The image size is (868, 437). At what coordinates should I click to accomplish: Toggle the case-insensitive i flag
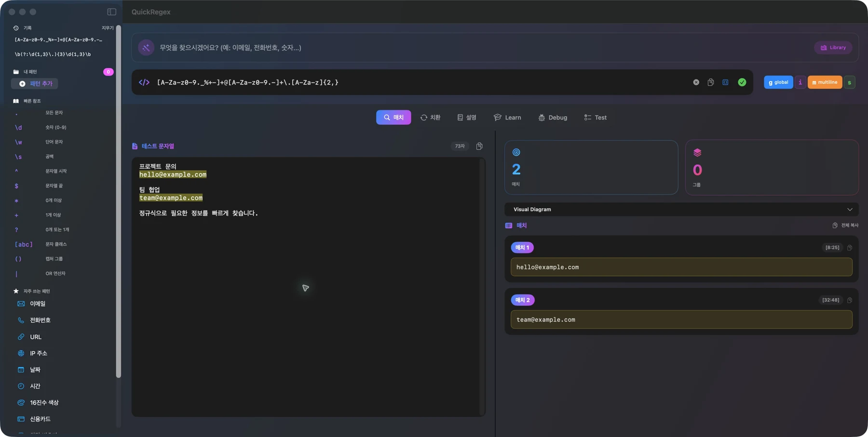[800, 82]
